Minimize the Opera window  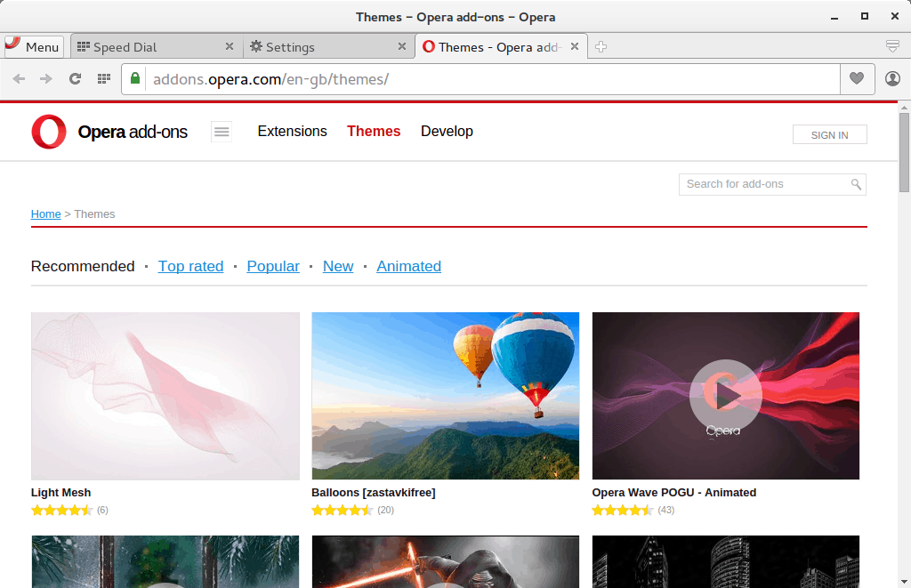(834, 17)
